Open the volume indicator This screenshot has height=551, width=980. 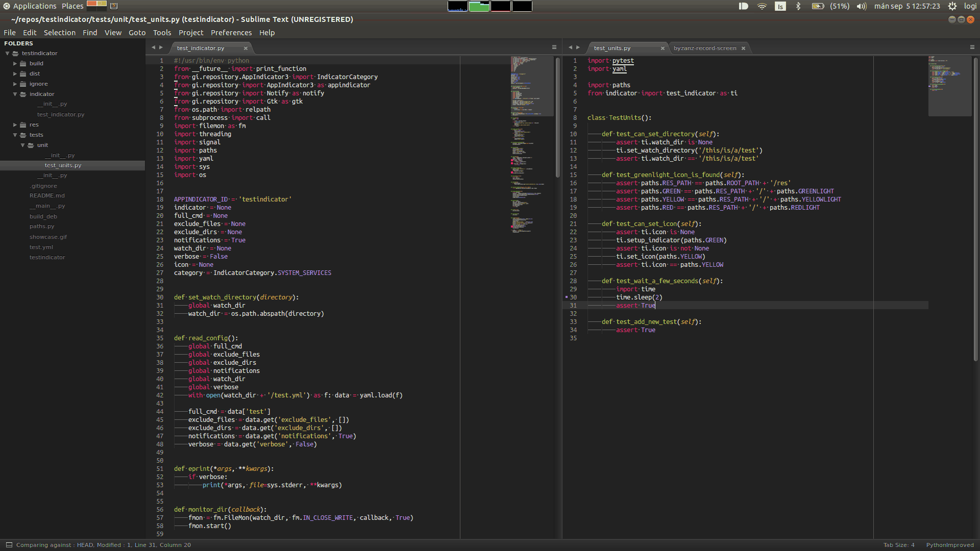(861, 6)
